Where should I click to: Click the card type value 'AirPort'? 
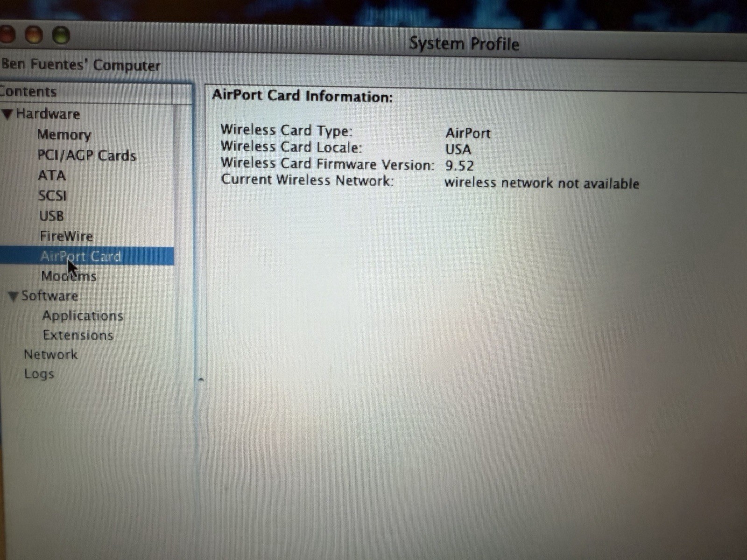[x=468, y=133]
